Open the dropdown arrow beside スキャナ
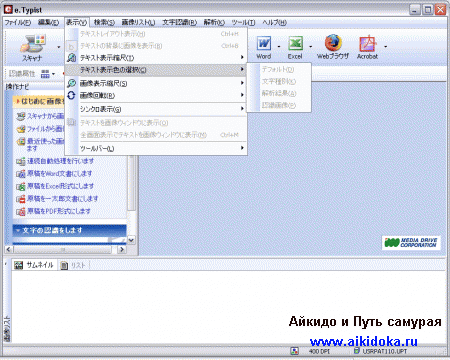450x360 pixels. coord(59,47)
